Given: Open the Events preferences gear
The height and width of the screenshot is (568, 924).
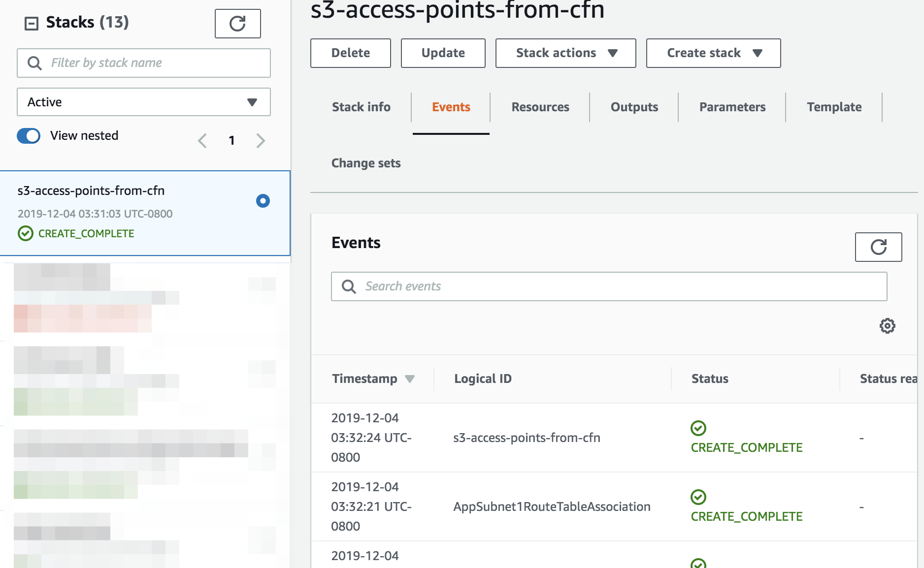Looking at the screenshot, I should coord(887,325).
